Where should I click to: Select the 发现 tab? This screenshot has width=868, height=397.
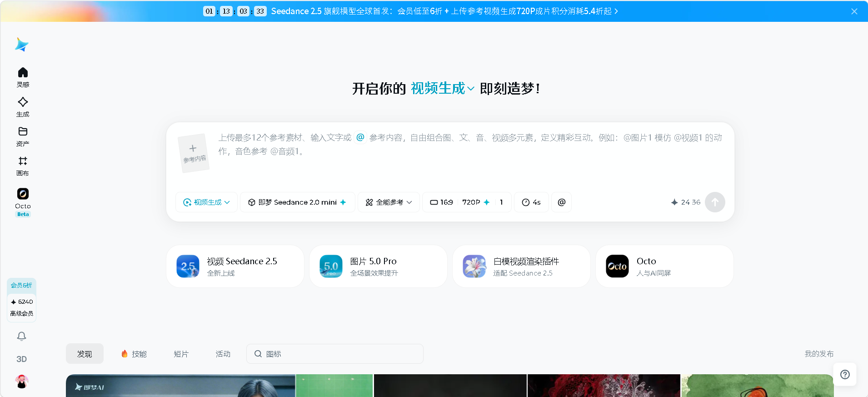85,354
